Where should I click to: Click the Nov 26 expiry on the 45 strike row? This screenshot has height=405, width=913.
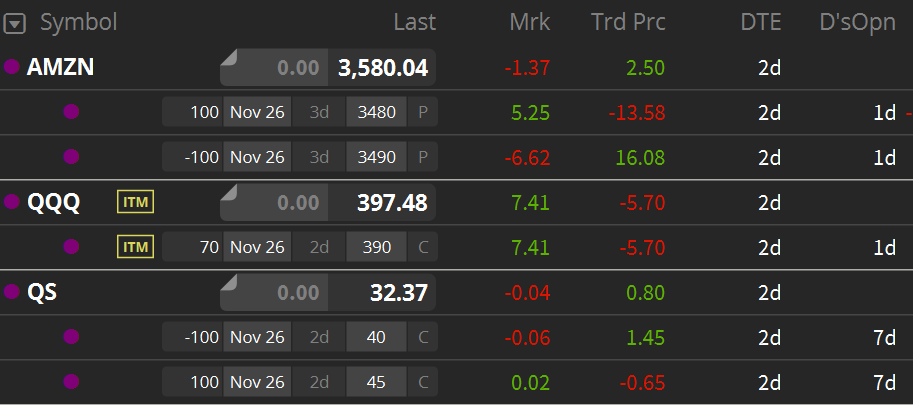pyautogui.click(x=257, y=382)
